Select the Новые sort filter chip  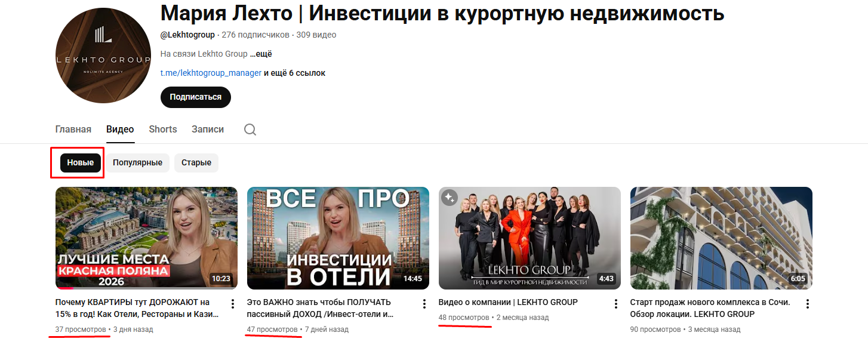[81, 163]
